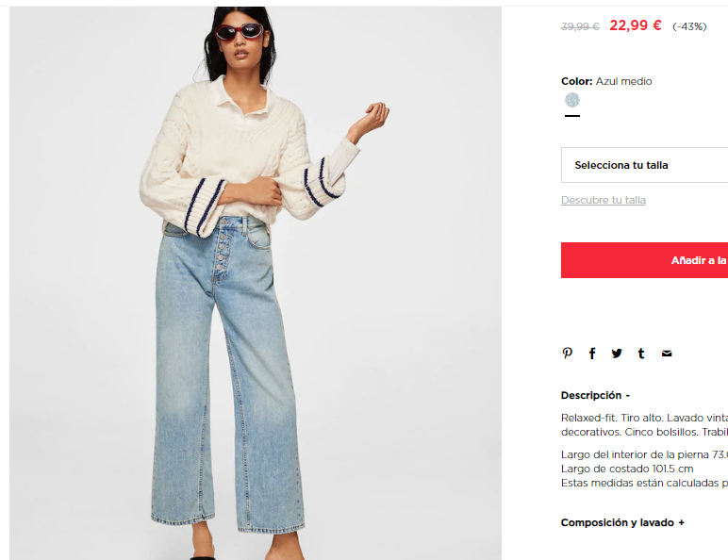Click the crossed-out 39,99 € price

pos(580,26)
